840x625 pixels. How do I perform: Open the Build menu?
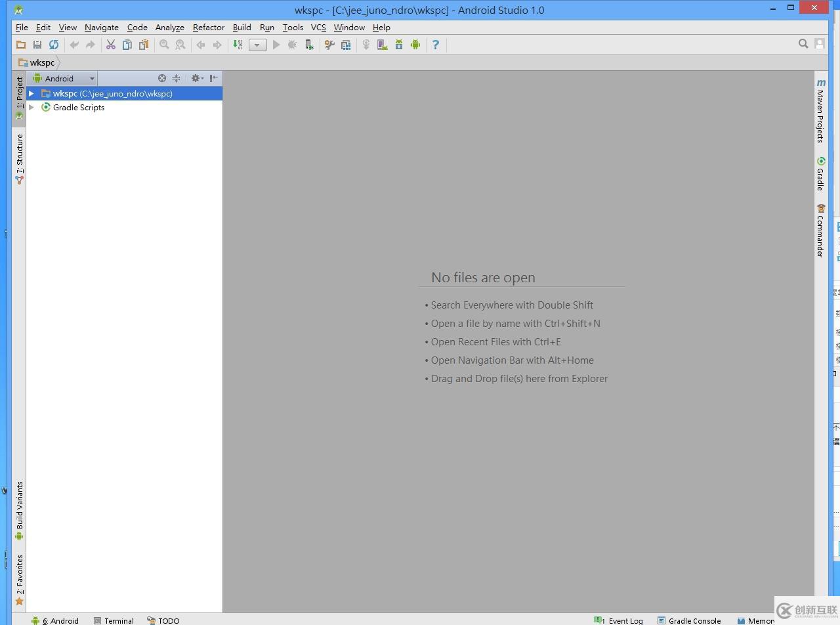242,28
